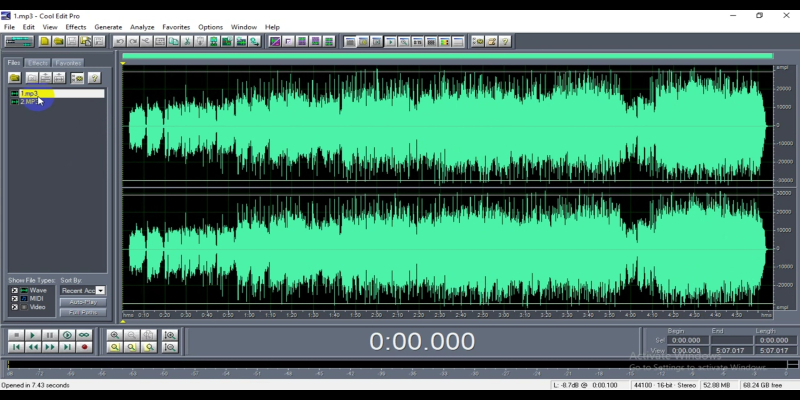Click the Stop transport button

(15, 335)
